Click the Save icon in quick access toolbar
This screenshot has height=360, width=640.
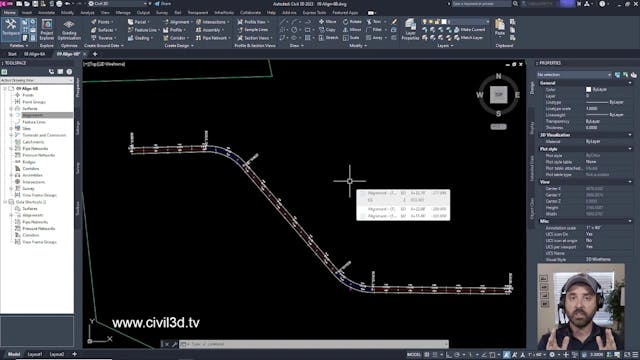pos(35,4)
